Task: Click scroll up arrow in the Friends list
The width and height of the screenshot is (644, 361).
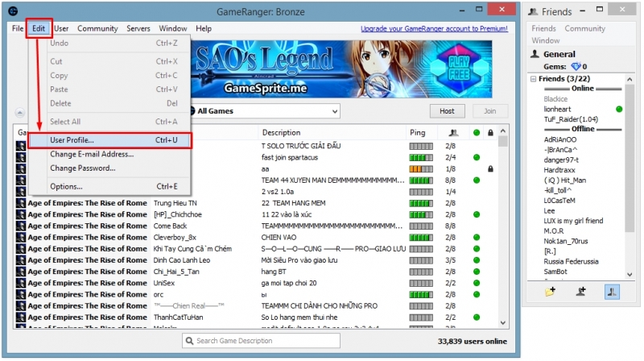Action: (x=630, y=79)
